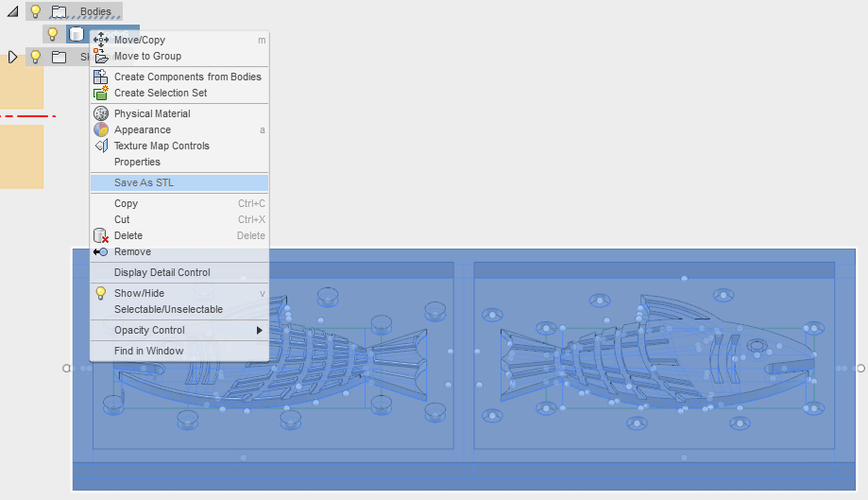Click the Remove arrow icon
This screenshot has width=868, height=500.
pos(100,252)
